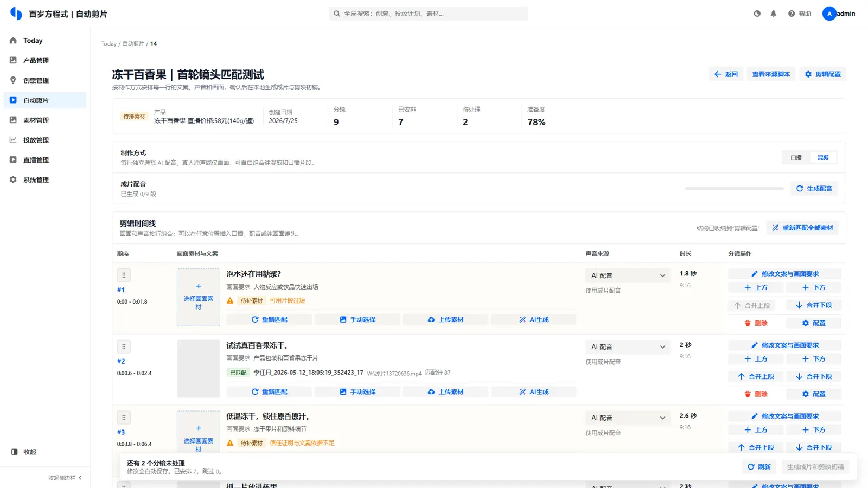Click the drag handle for row #3
This screenshot has height=488, width=868.
124,418
